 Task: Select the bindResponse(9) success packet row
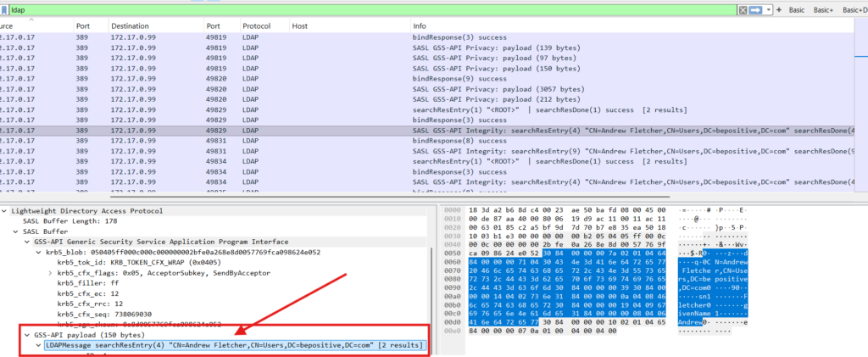[424, 78]
